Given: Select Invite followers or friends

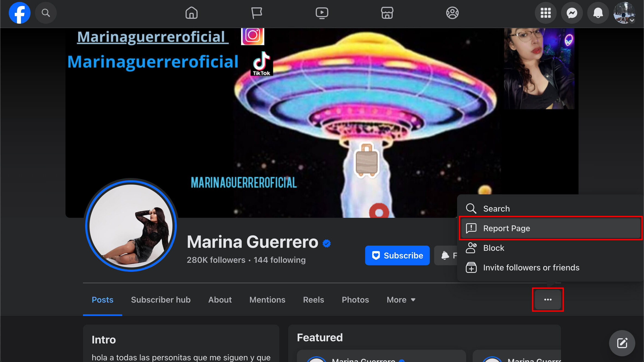Looking at the screenshot, I should pos(531,267).
